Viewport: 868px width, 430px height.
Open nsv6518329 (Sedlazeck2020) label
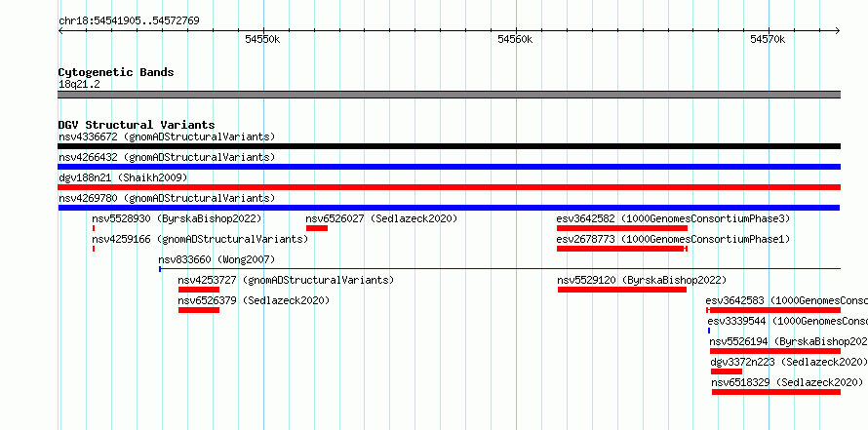787,382
